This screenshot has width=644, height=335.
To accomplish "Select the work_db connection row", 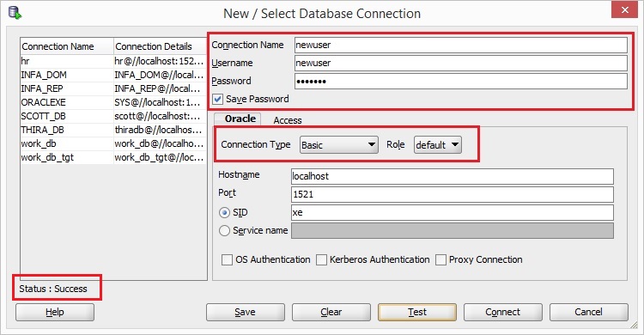I will point(113,143).
